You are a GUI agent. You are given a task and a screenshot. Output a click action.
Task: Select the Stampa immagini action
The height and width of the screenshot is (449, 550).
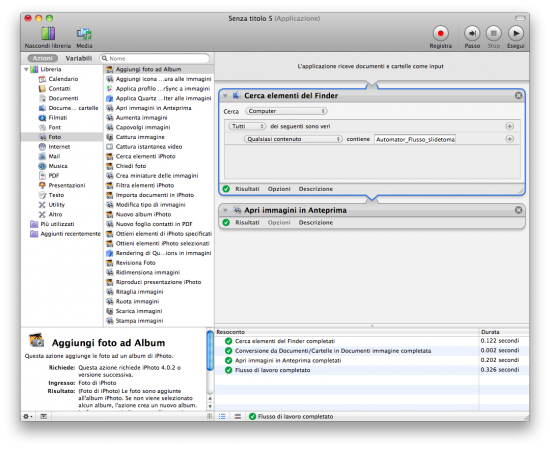tap(139, 321)
